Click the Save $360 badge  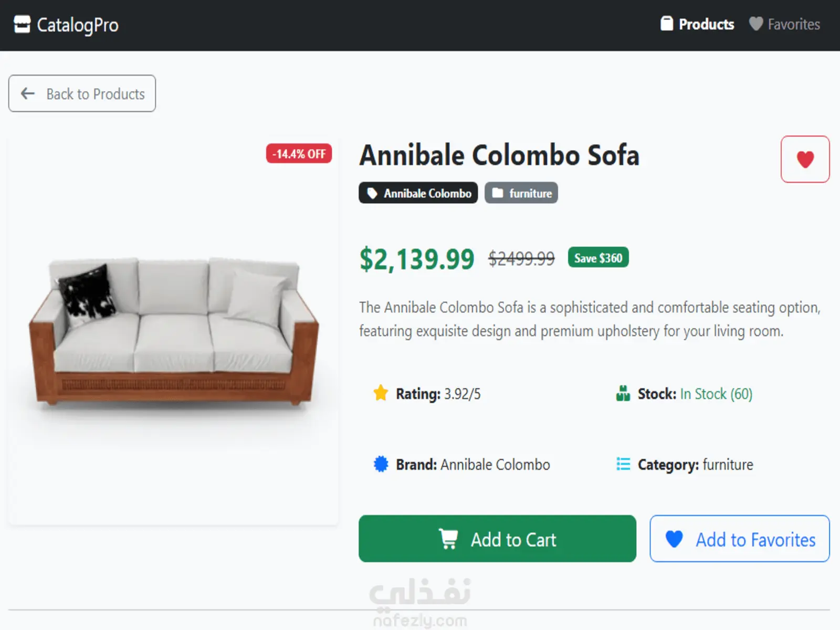click(598, 258)
